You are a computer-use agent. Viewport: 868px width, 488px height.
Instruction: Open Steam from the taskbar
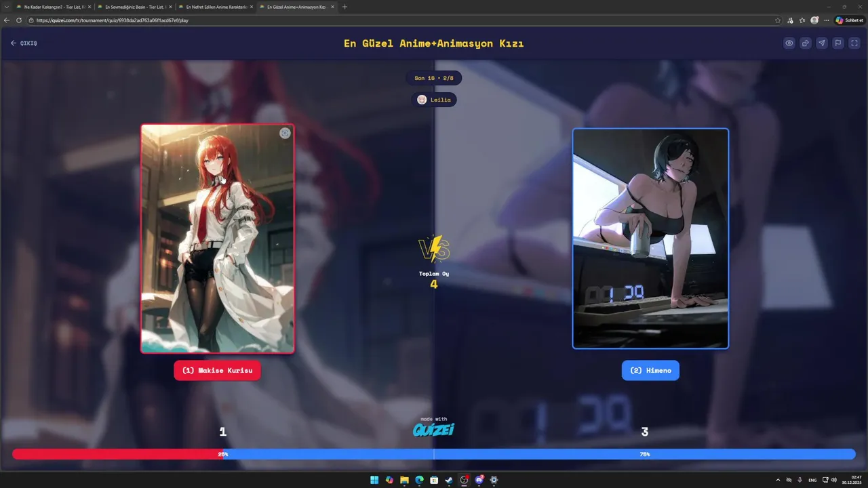click(449, 480)
